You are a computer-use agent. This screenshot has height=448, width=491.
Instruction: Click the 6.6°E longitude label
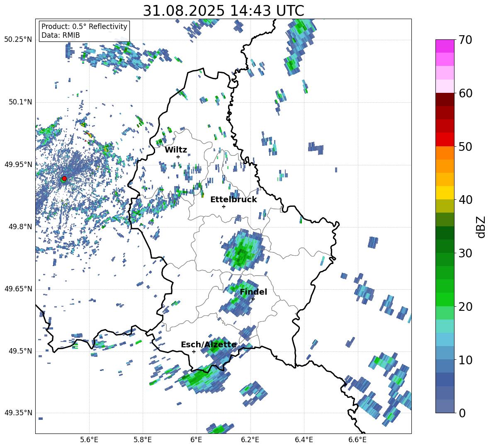(x=357, y=440)
